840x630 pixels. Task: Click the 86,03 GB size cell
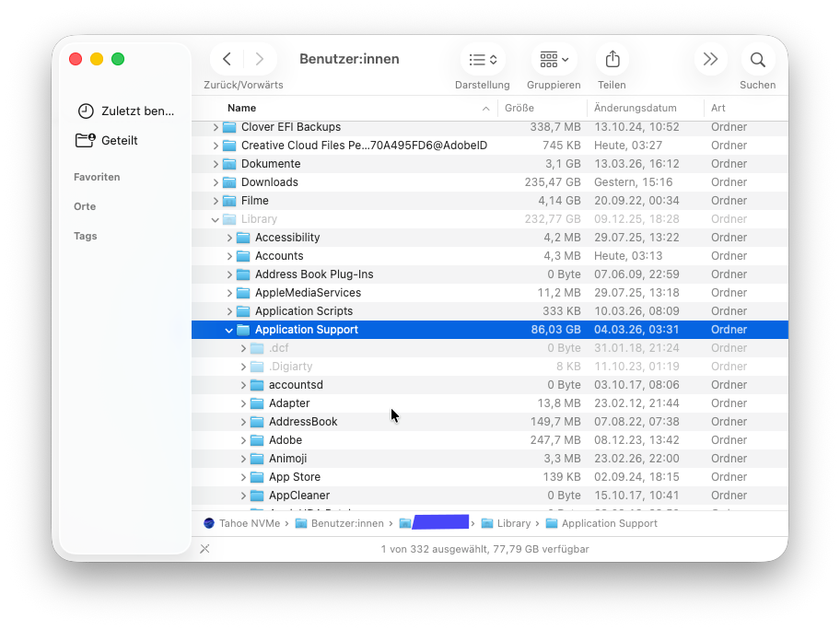[x=555, y=330]
